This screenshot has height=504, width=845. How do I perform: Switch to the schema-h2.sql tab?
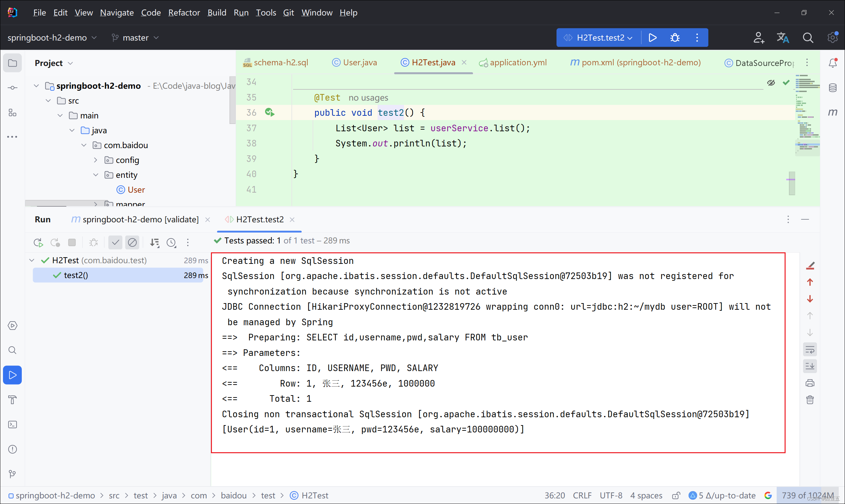pyautogui.click(x=276, y=62)
